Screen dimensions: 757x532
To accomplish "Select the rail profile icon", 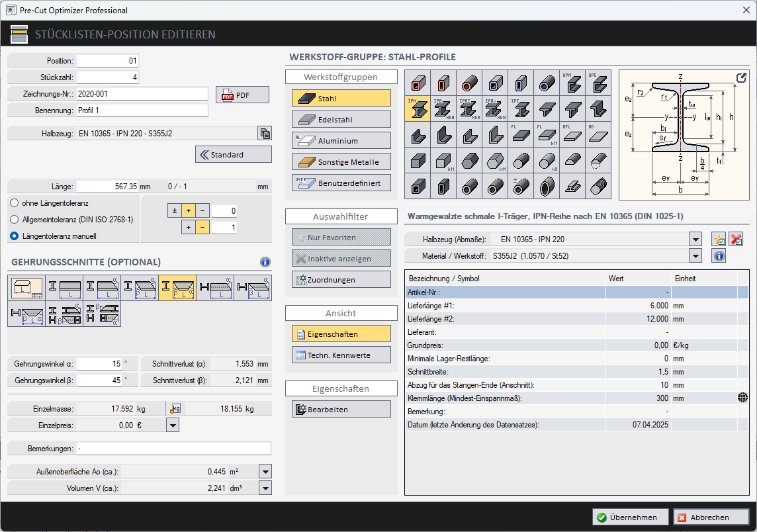I will click(x=572, y=186).
